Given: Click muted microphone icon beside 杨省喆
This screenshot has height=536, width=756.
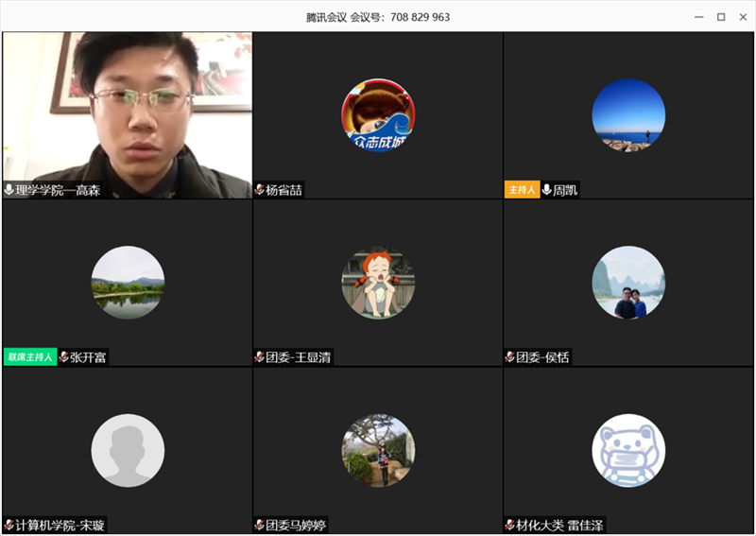Looking at the screenshot, I should pos(259,190).
